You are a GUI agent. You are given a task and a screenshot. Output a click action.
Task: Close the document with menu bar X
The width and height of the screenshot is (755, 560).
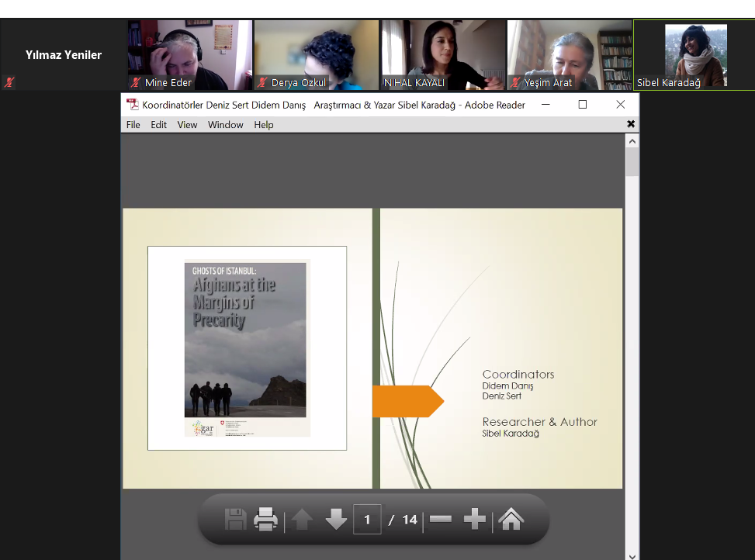[x=631, y=124]
